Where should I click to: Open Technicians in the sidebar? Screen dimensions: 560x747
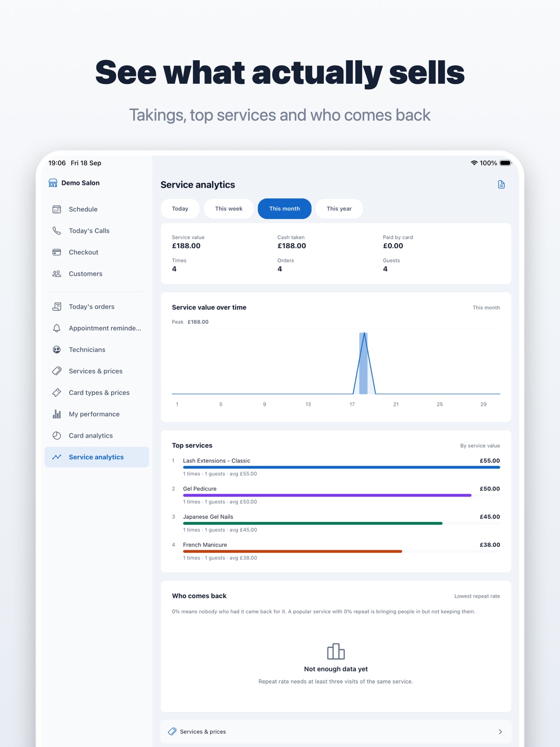pyautogui.click(x=97, y=349)
